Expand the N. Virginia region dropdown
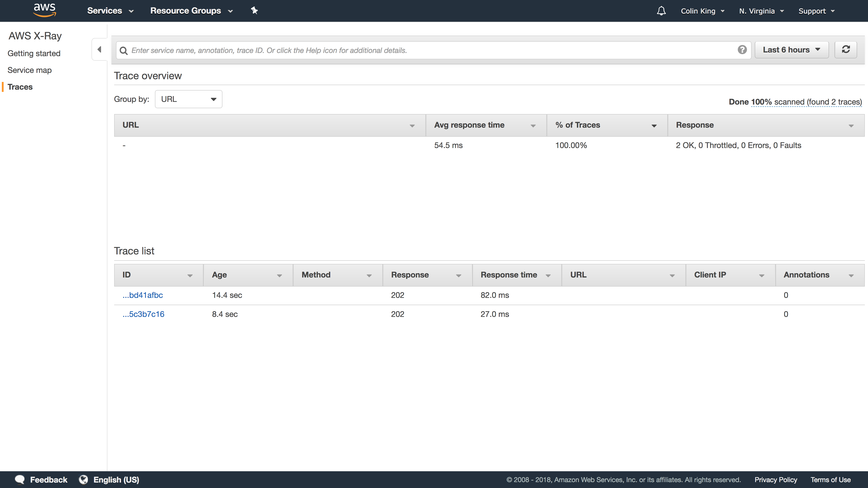Viewport: 868px width, 488px height. pyautogui.click(x=761, y=11)
